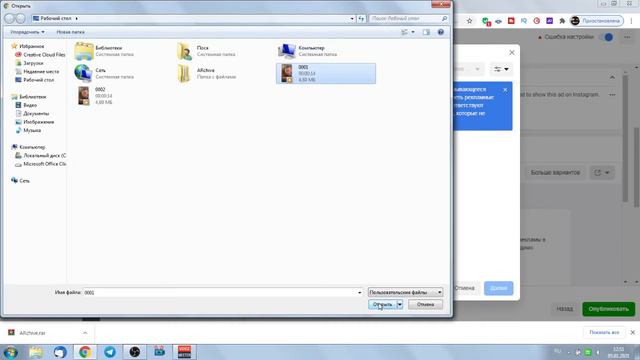640x360 pixels.
Task: Open the filter sliders dropdown in the web modal
Action: (501, 69)
